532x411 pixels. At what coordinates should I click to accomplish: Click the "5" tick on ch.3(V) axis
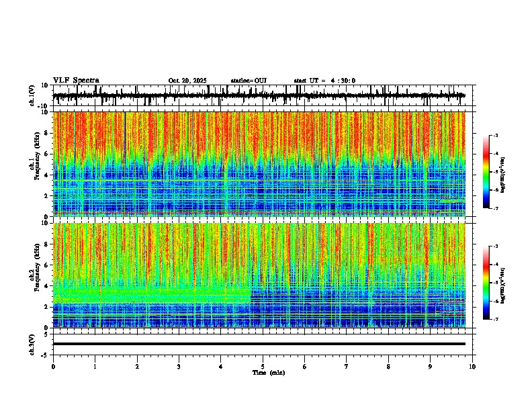(47, 334)
